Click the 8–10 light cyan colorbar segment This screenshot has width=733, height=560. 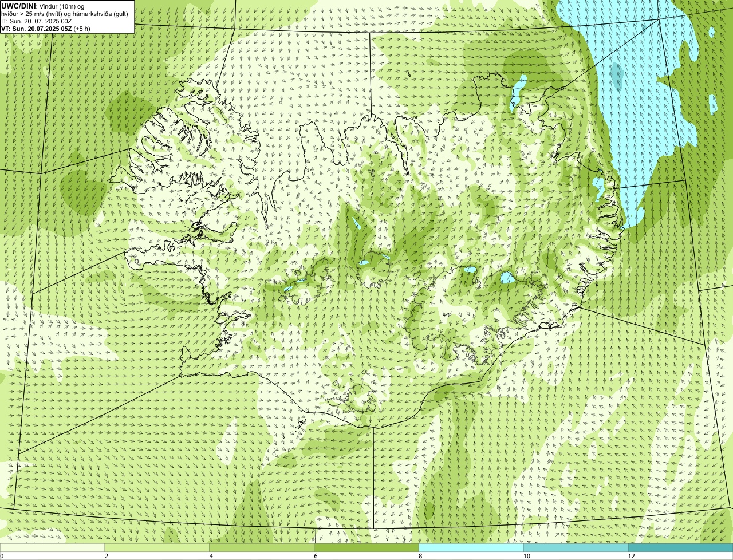pyautogui.click(x=471, y=547)
